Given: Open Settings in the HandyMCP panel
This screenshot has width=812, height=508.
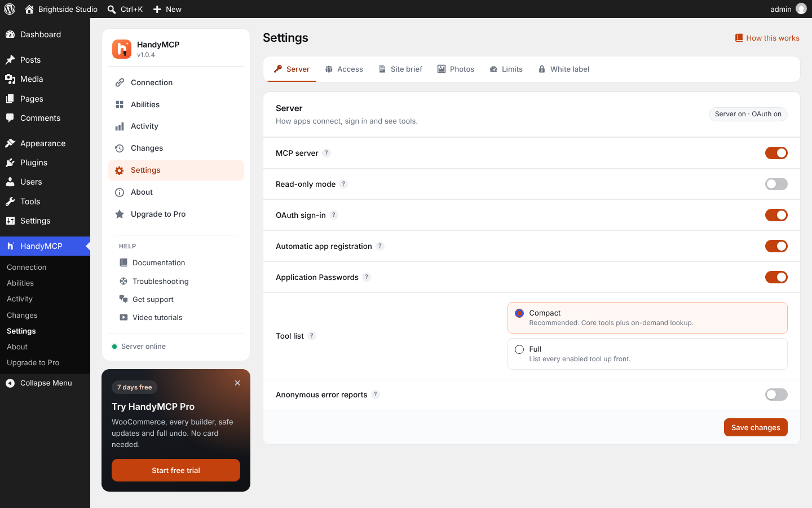Looking at the screenshot, I should (x=176, y=170).
